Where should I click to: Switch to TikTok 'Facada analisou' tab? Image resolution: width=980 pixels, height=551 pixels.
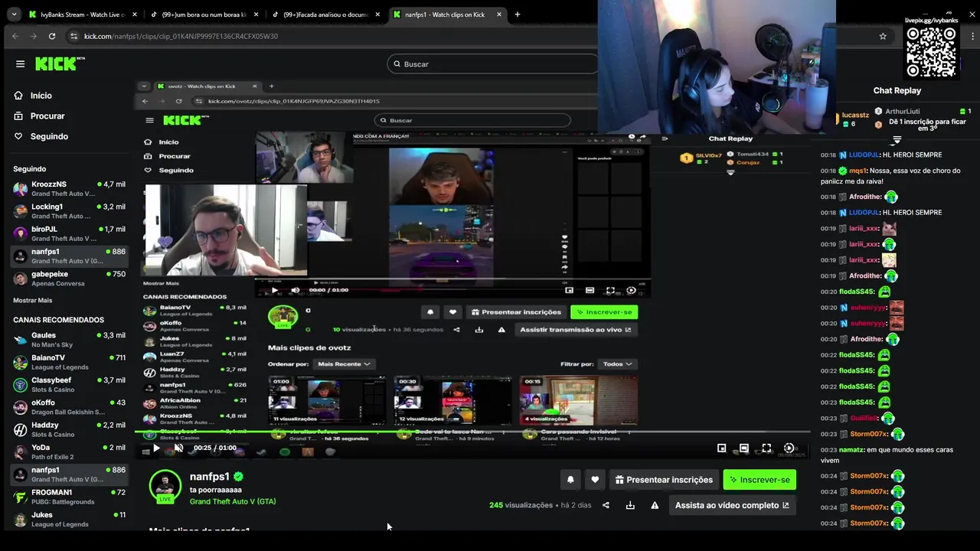click(x=325, y=14)
